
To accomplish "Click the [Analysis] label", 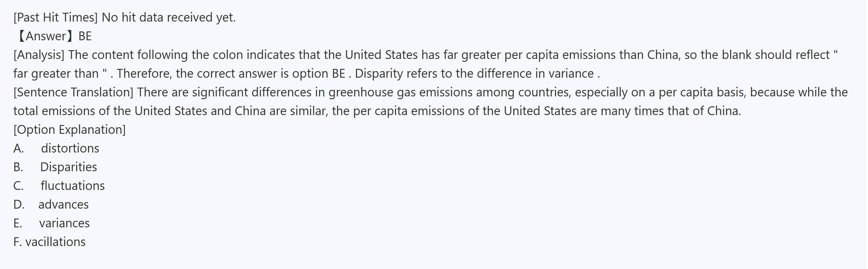I will [39, 55].
